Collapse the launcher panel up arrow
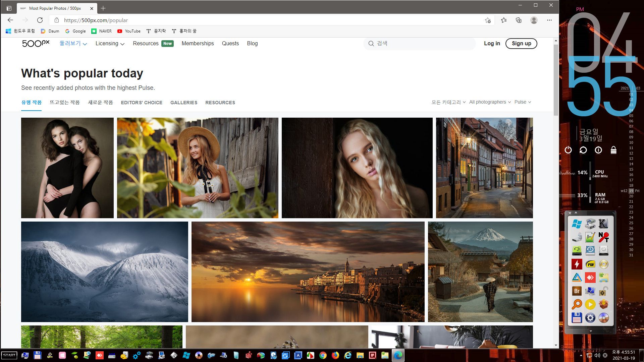Screen dimensions: 644x362 (576, 213)
